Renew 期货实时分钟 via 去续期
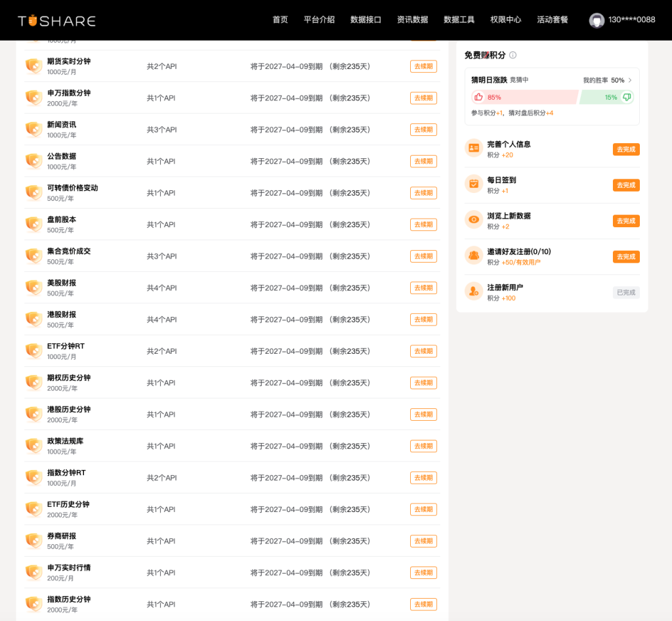 [x=423, y=66]
